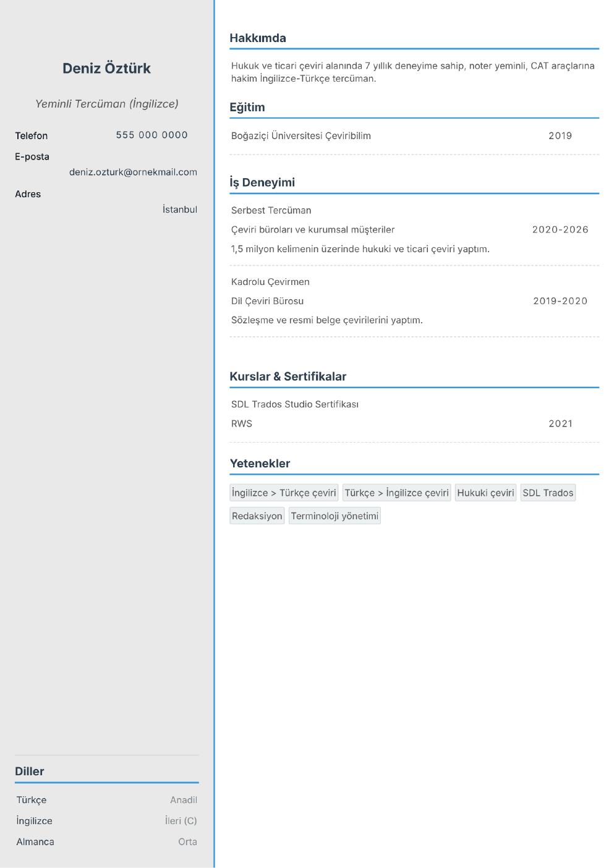Select the İngilizce language row label
614x868 pixels.
click(x=35, y=821)
